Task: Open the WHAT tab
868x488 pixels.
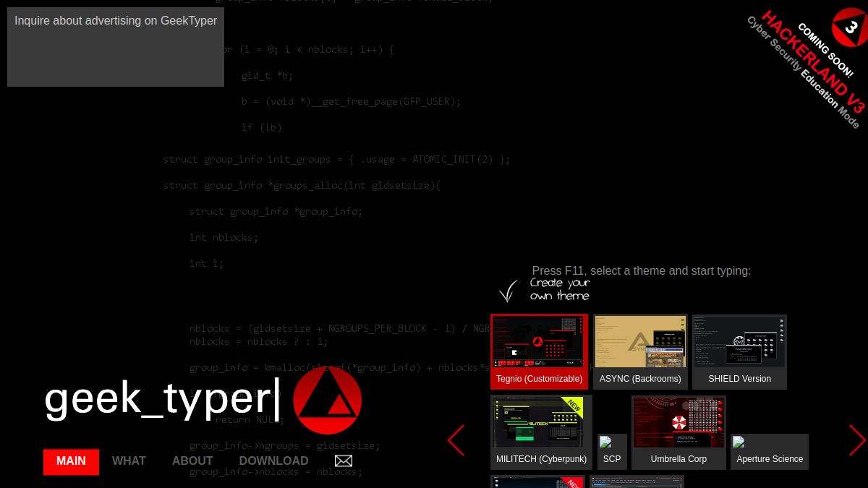Action: click(129, 461)
